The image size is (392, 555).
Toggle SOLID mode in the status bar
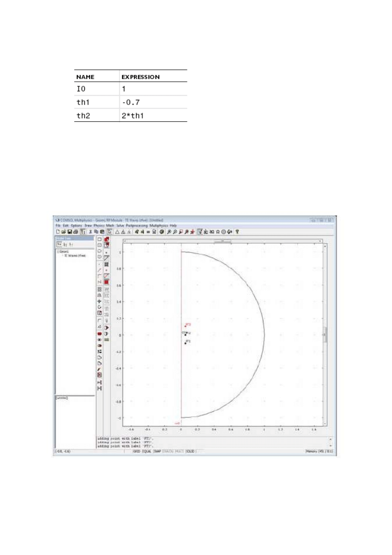click(191, 451)
